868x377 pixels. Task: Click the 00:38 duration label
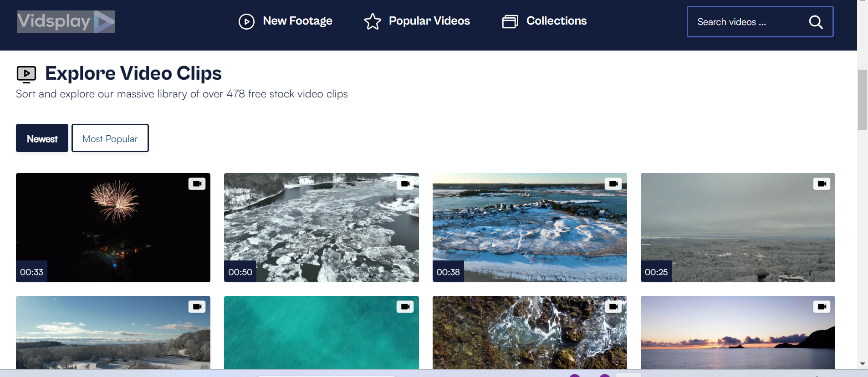448,272
